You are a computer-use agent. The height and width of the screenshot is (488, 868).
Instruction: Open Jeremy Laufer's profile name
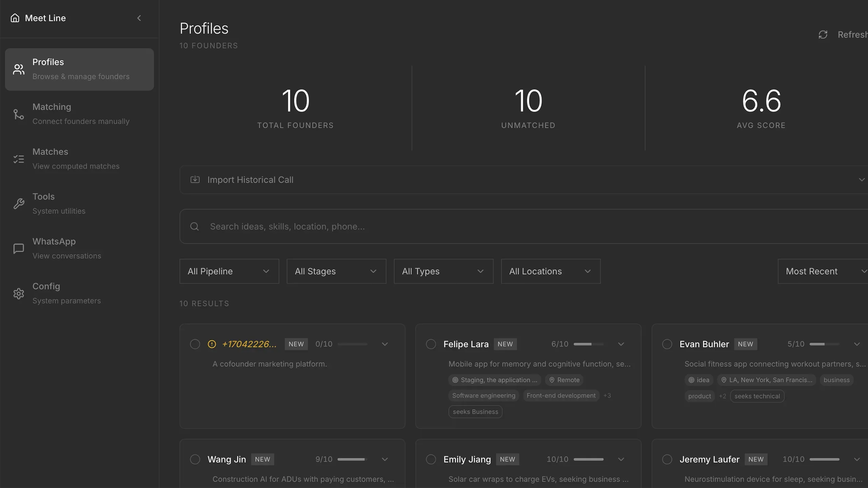click(x=709, y=459)
